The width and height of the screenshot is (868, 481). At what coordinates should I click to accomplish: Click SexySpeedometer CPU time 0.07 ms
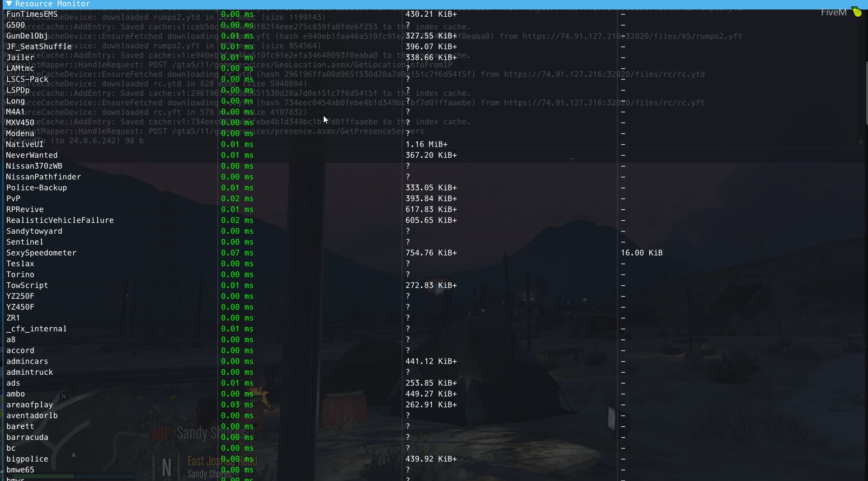tap(237, 253)
